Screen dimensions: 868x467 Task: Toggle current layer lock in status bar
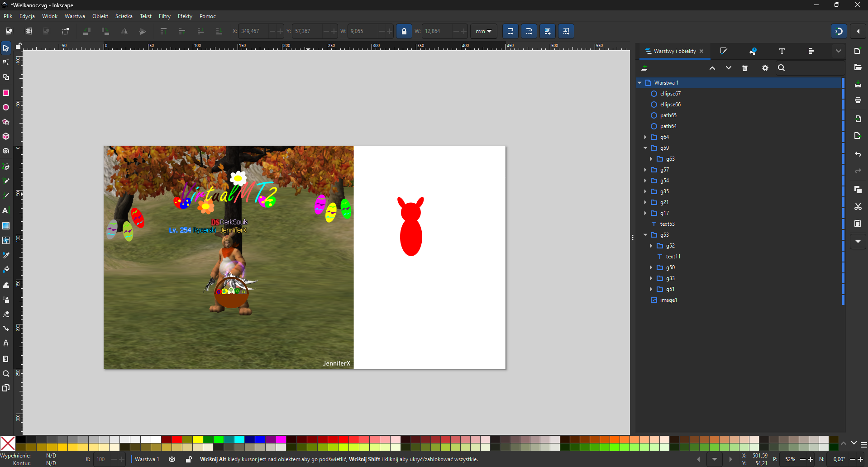(189, 459)
